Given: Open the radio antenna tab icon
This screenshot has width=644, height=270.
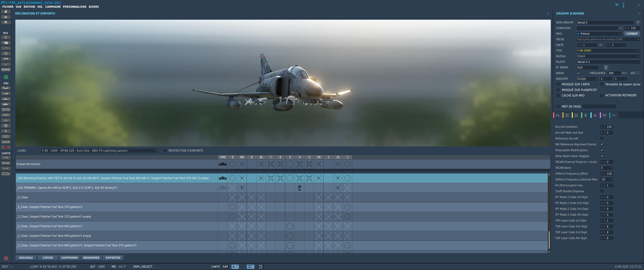Looking at the screenshot, I should tap(604, 115).
